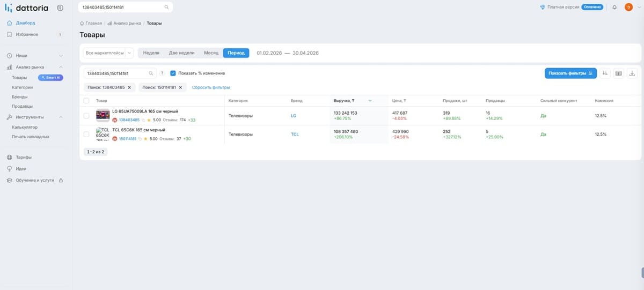The height and width of the screenshot is (290, 644).
Task: Click the Показать фильтры button
Action: (x=570, y=73)
